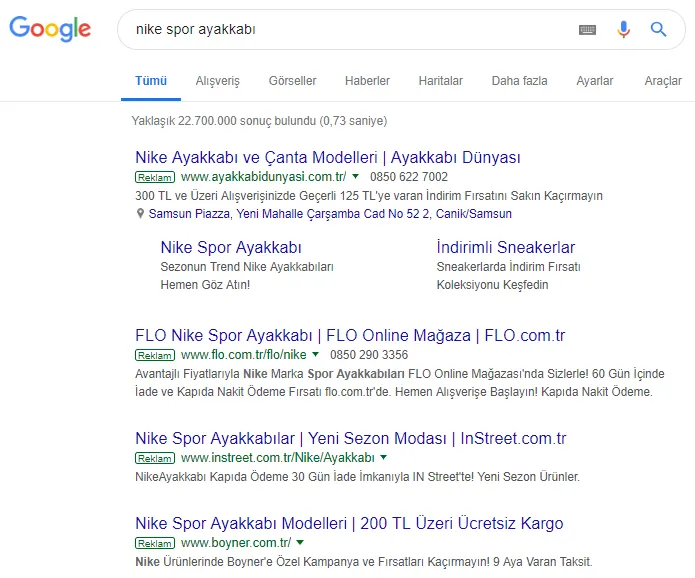695x578 pixels.
Task: Open the Haritalar tab
Action: click(441, 81)
